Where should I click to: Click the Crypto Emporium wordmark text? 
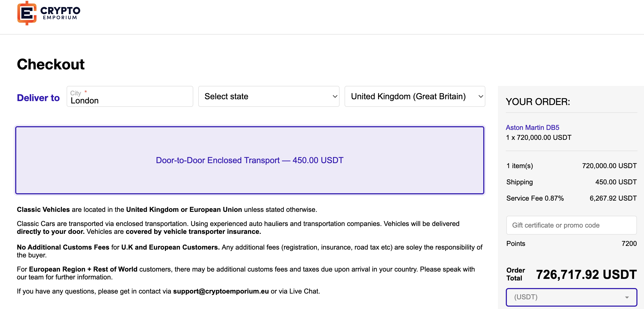60,13
